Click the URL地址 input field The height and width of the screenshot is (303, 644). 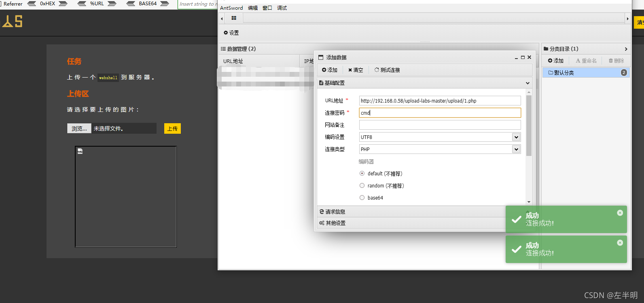(x=440, y=101)
